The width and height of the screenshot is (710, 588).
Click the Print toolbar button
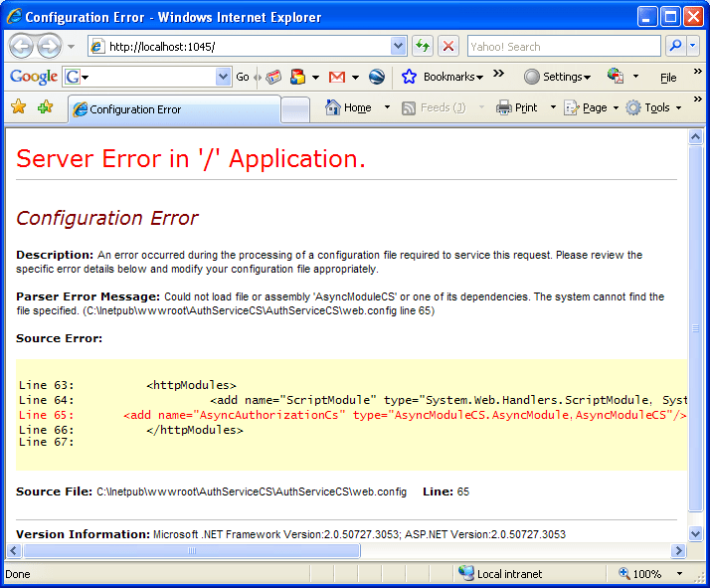[x=517, y=107]
